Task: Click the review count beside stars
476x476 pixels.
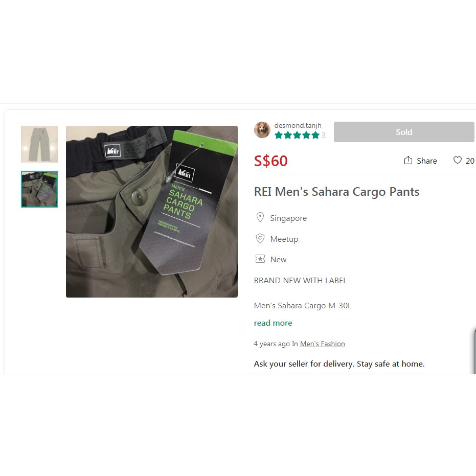Action: coord(324,135)
